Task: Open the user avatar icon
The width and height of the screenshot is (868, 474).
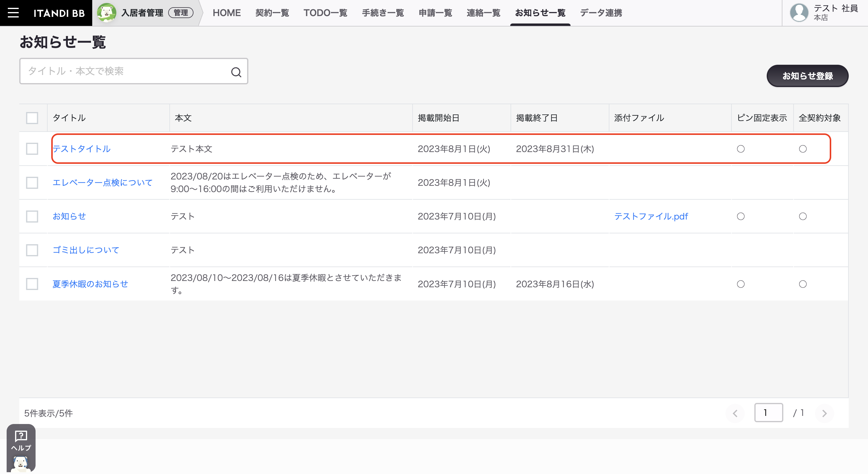Action: coord(799,13)
